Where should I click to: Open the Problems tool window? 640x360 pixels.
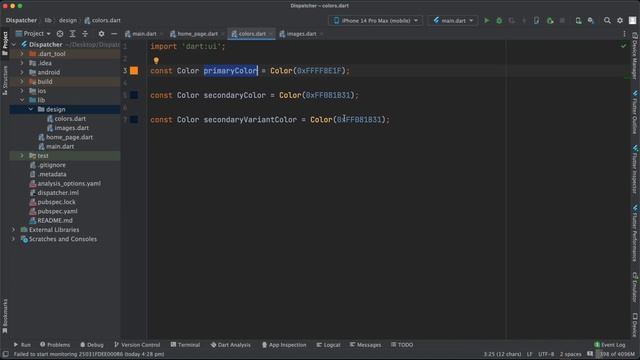[55, 345]
